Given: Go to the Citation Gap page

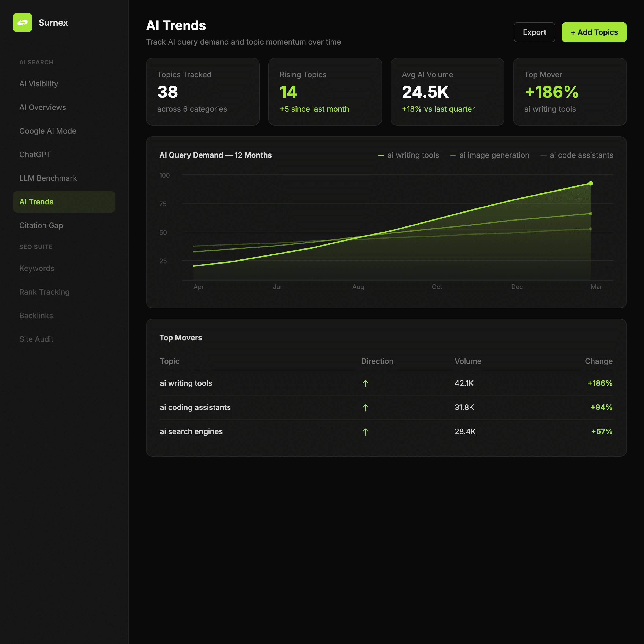Looking at the screenshot, I should [x=41, y=225].
